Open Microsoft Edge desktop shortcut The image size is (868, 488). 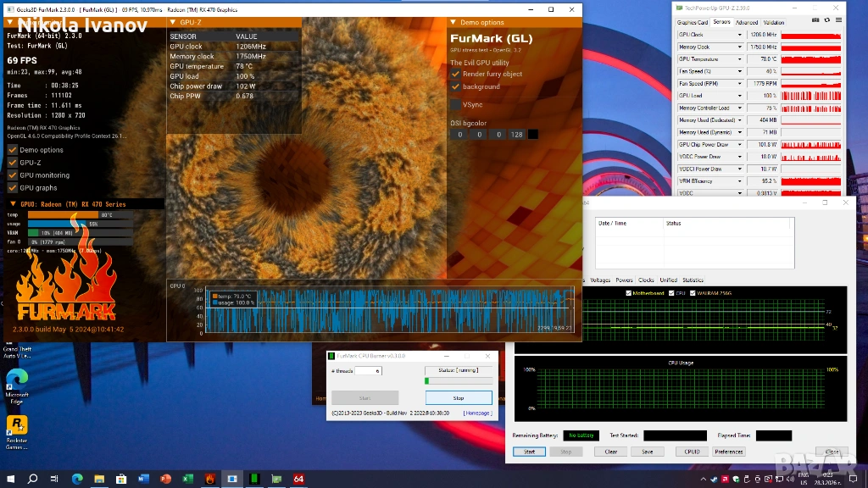(x=17, y=378)
